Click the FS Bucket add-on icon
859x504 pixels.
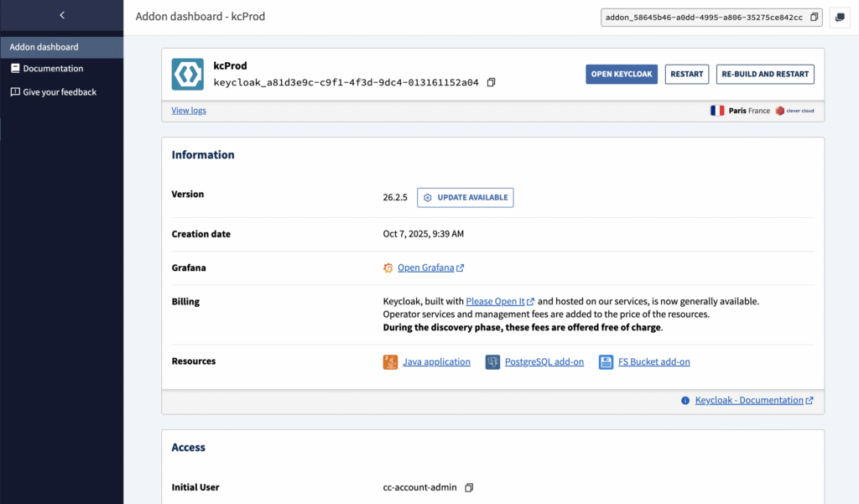[606, 362]
